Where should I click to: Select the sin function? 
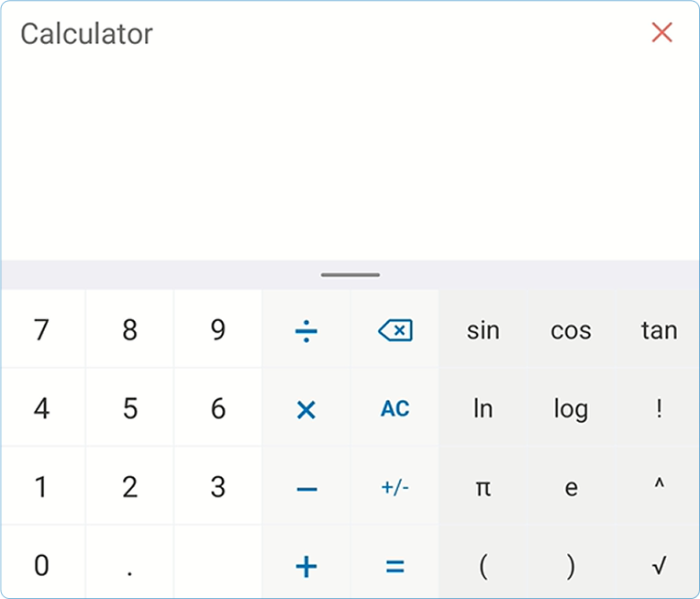coord(483,330)
